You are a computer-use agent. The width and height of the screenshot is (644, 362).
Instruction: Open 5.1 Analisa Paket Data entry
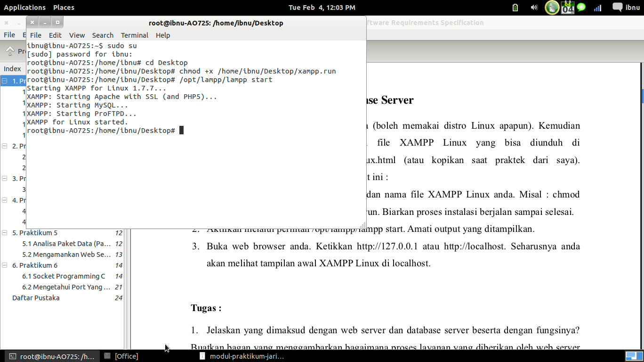click(66, 244)
